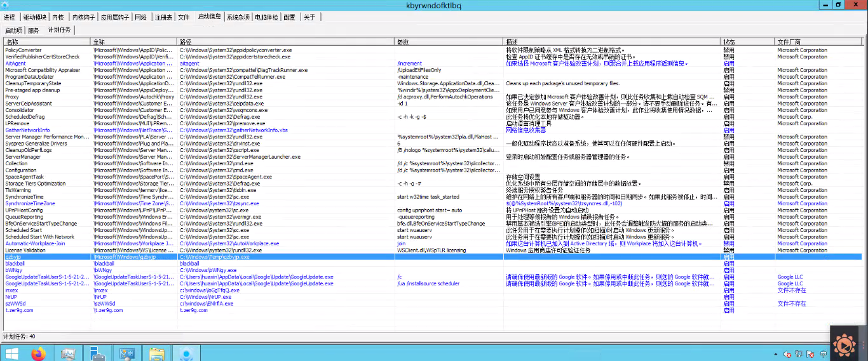The width and height of the screenshot is (868, 361).
Task: Select the ScheduledDefrag task row
Action: pyautogui.click(x=432, y=117)
